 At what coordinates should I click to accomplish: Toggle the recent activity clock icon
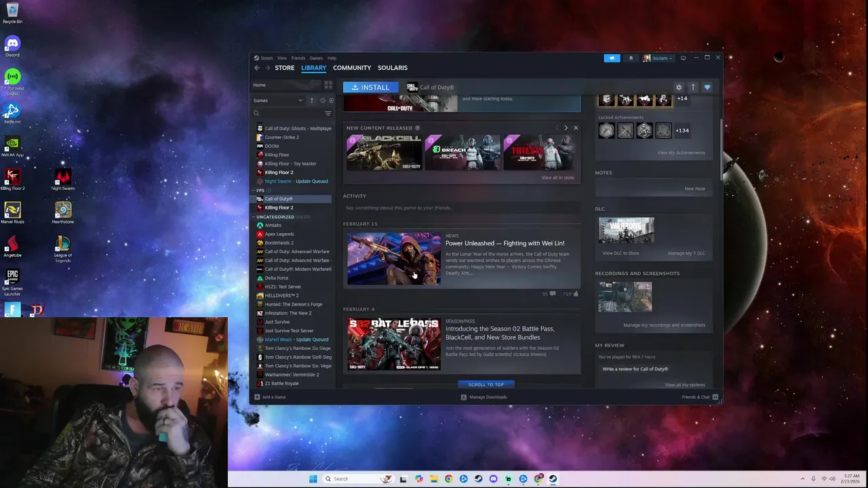tap(323, 100)
